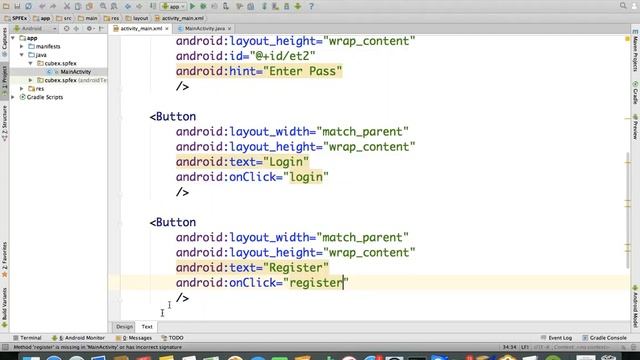The height and width of the screenshot is (360, 640).
Task: Click the res breadcrumb in navigation bar
Action: [x=112, y=18]
